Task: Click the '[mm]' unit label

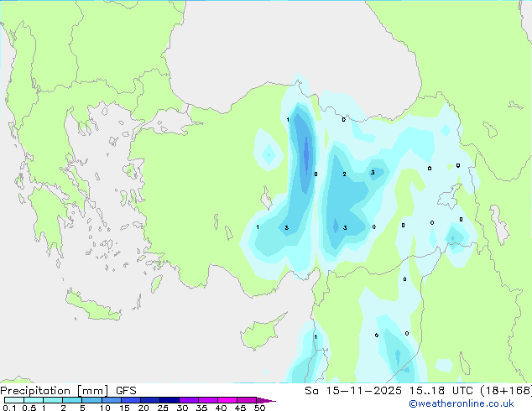Action: click(x=93, y=391)
